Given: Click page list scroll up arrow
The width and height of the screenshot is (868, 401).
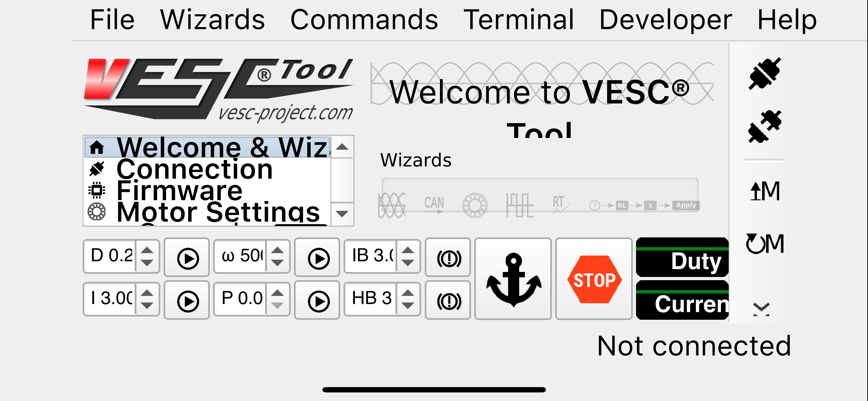Looking at the screenshot, I should [342, 147].
